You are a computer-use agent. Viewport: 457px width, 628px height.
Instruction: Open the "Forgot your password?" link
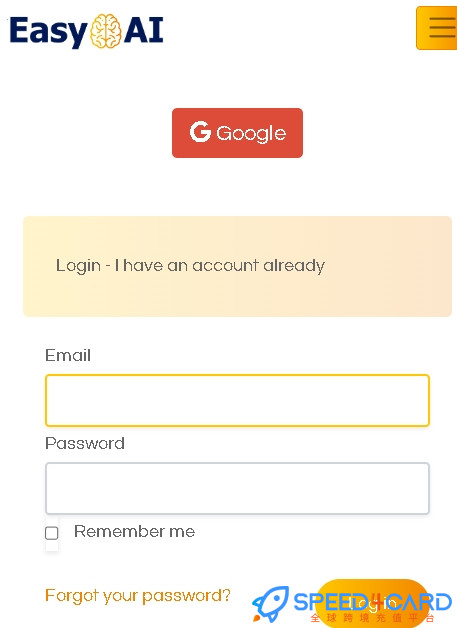pos(138,596)
